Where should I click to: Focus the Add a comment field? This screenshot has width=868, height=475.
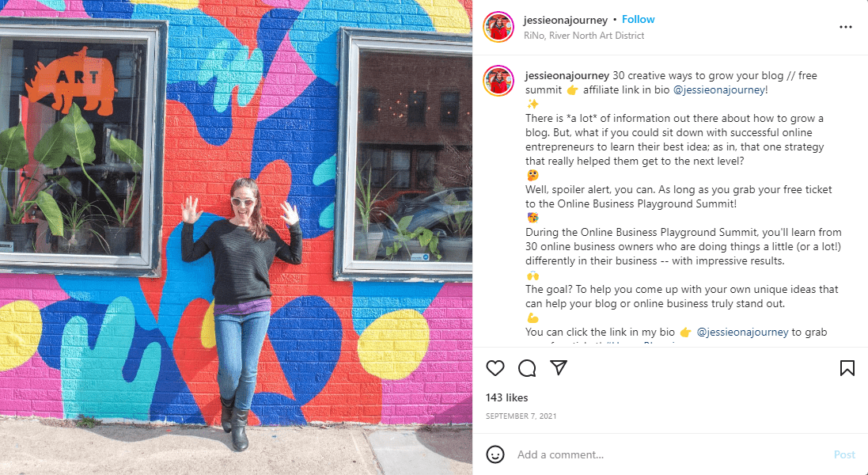670,454
